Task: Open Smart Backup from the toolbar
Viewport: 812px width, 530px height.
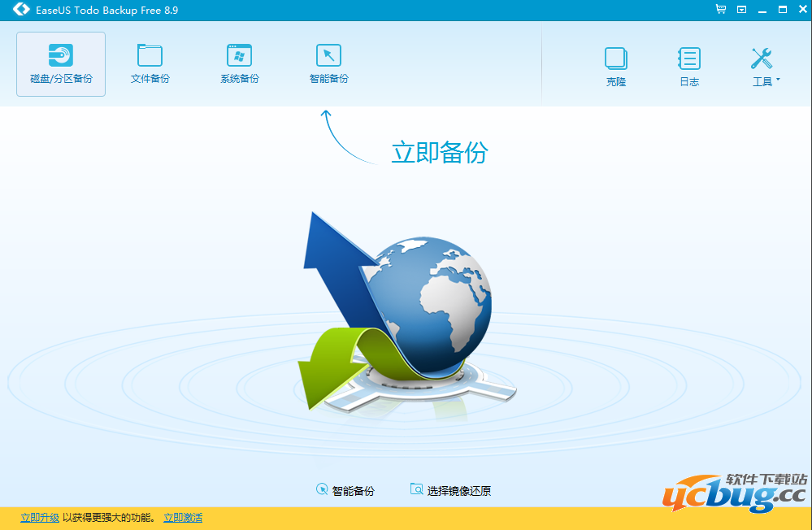Action: click(x=328, y=63)
